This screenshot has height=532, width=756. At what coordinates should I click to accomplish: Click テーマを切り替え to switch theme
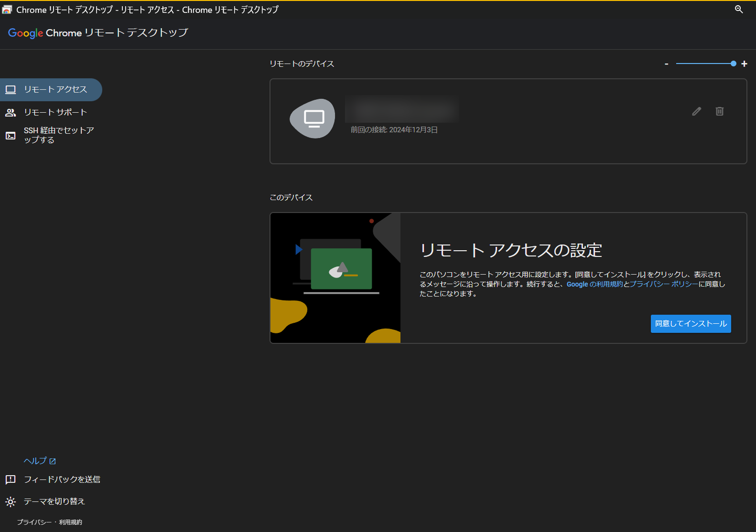pos(54,501)
